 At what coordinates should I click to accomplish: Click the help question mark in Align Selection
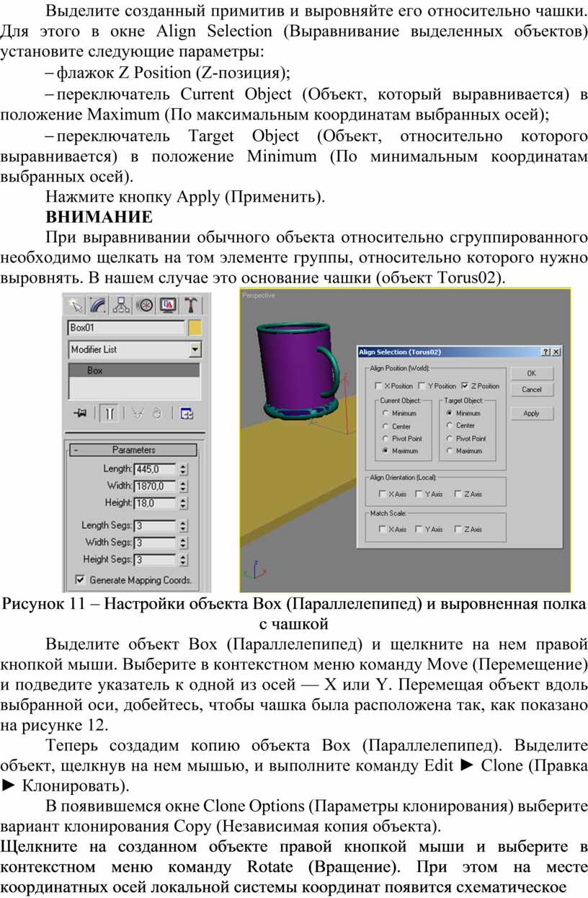[545, 352]
